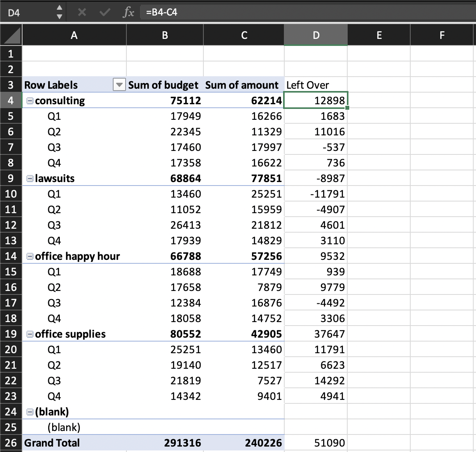
Task: Select cell with Grand Total leftover 51090
Action: 315,443
